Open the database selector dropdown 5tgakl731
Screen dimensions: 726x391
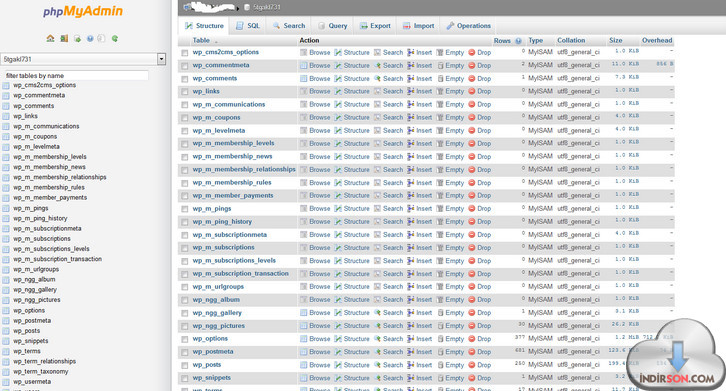[83, 59]
